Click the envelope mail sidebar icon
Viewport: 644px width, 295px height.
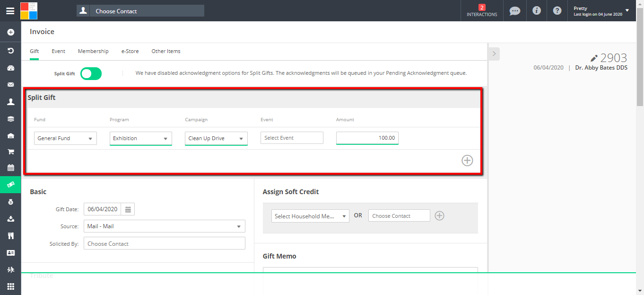coord(10,85)
